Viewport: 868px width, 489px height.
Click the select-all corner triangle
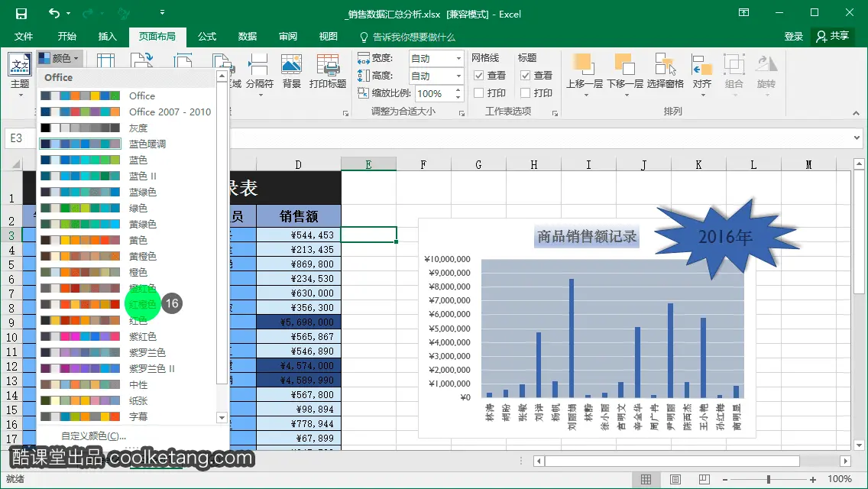[x=17, y=164]
